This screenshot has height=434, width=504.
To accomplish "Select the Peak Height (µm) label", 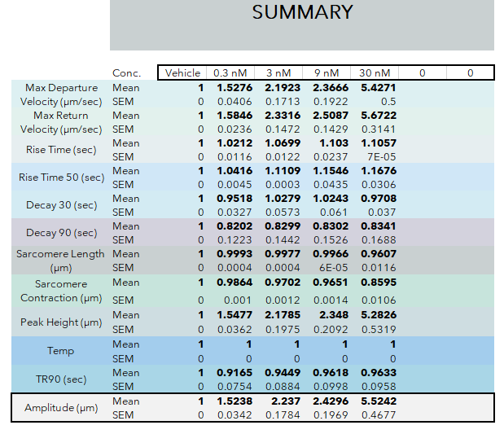I will [61, 322].
